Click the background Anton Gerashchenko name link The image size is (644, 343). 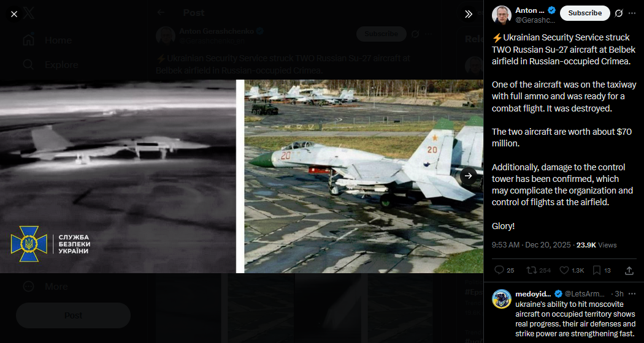pos(217,31)
